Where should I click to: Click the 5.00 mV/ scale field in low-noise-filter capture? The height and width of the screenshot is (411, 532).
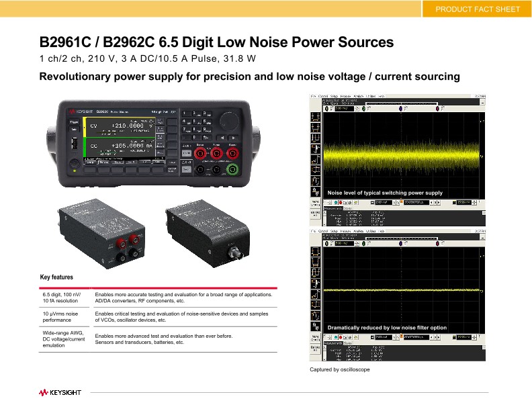point(345,244)
